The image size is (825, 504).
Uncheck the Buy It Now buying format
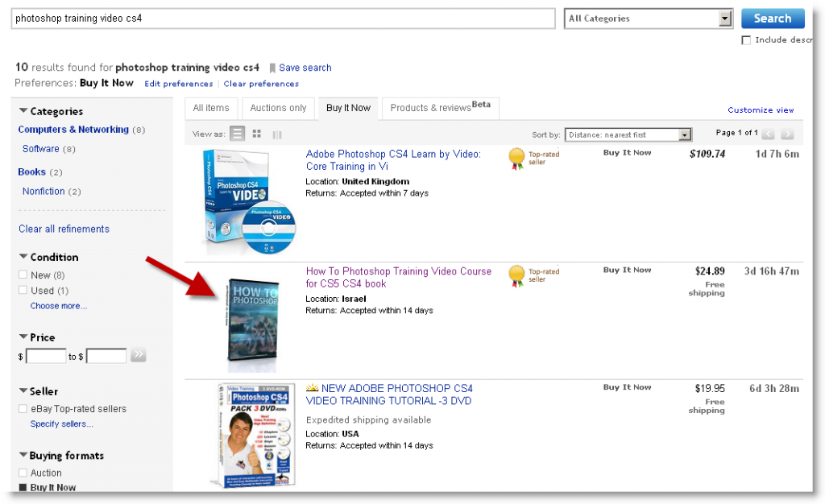click(23, 487)
